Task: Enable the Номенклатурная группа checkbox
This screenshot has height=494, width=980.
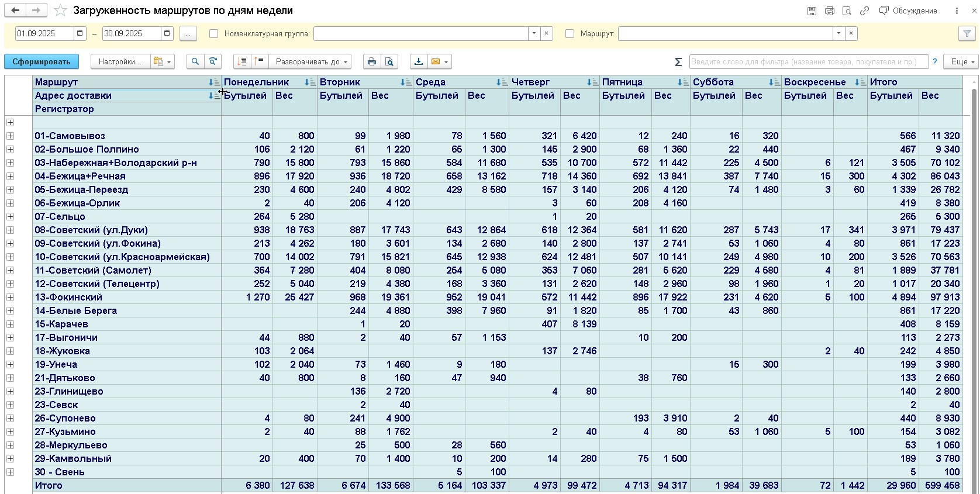Action: pos(214,34)
